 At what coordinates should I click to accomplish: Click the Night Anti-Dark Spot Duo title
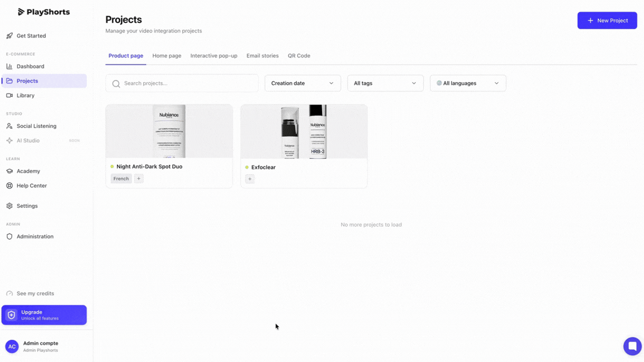pos(149,166)
